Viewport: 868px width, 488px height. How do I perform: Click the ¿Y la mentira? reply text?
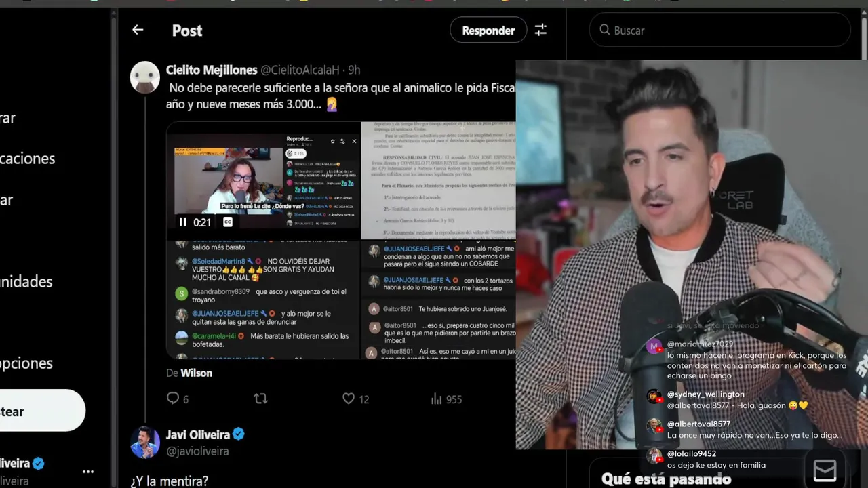tap(170, 481)
